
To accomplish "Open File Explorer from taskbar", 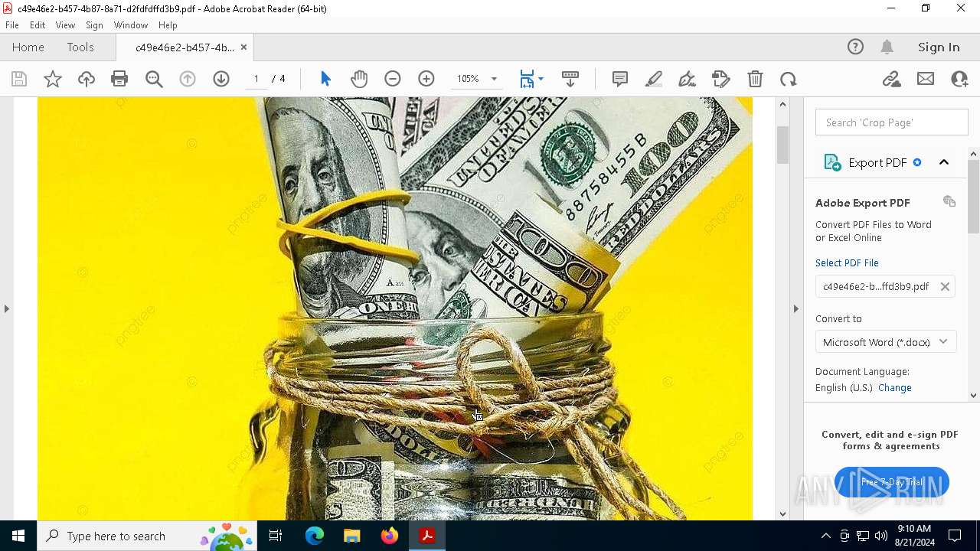I will click(351, 536).
